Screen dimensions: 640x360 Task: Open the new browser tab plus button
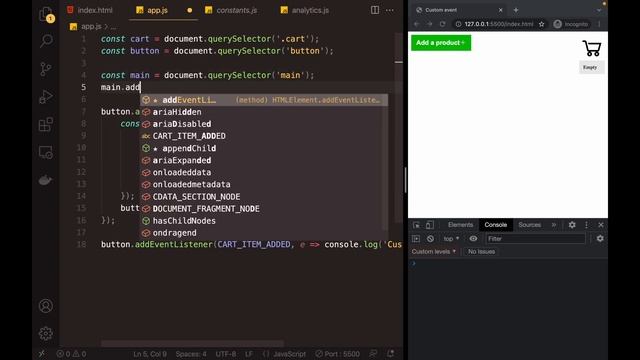tap(516, 10)
